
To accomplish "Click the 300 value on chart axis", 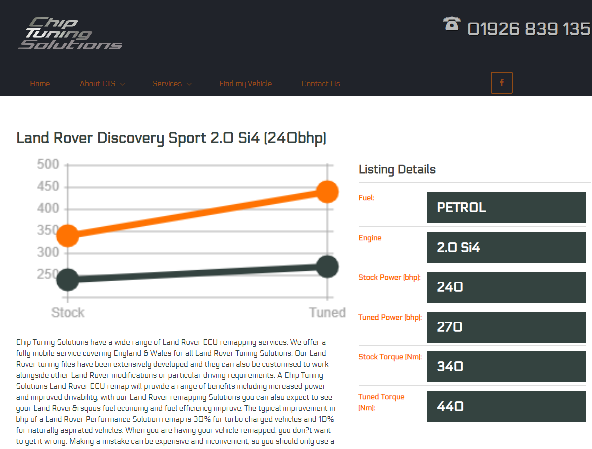I will [x=48, y=252].
